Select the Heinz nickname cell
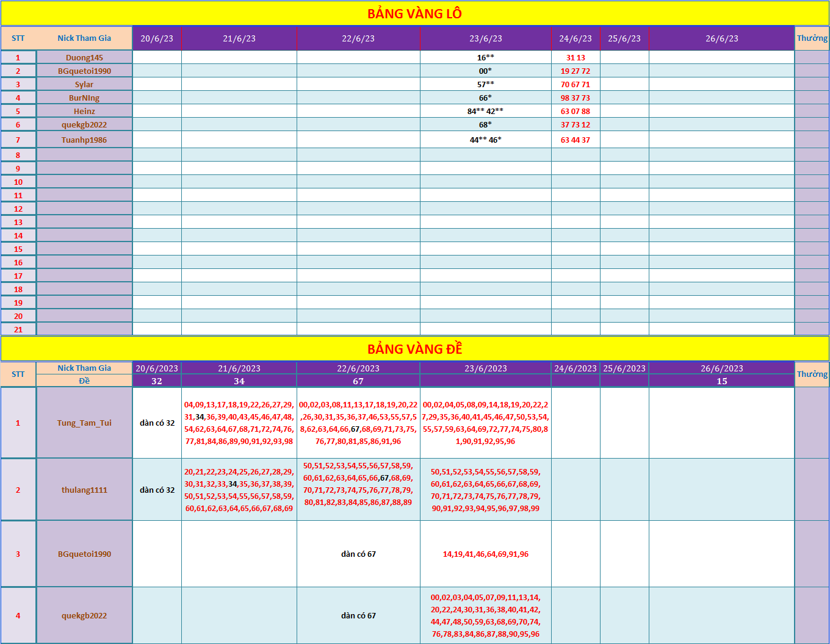Screen dimensions: 830x644 (x=84, y=111)
